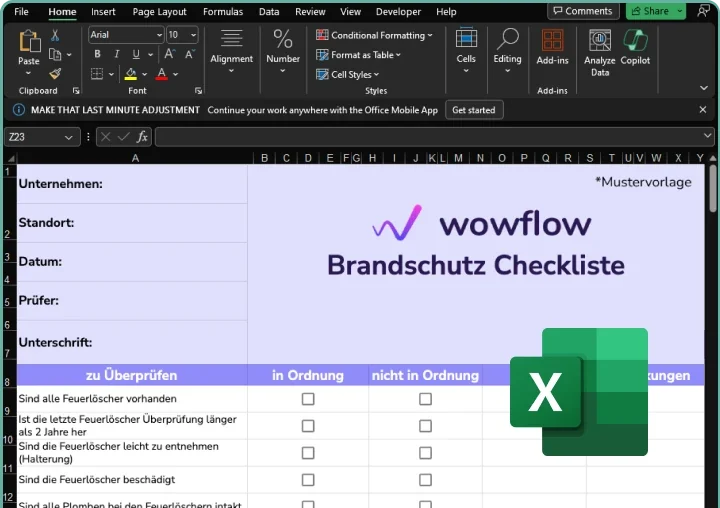This screenshot has height=508, width=720.
Task: Open the Page Layout tab
Action: point(159,12)
